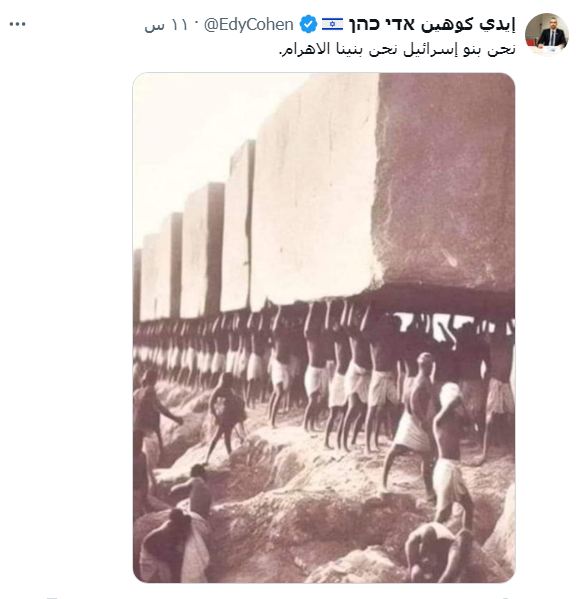Click the tweet text نحن بنو إسرائيل
Image resolution: width=577 pixels, height=599 pixels.
[460, 50]
